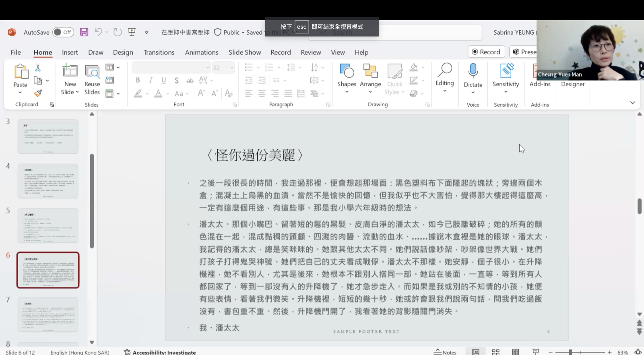The width and height of the screenshot is (644, 355).
Task: Click the Font Color A swatch
Action: pos(159,93)
